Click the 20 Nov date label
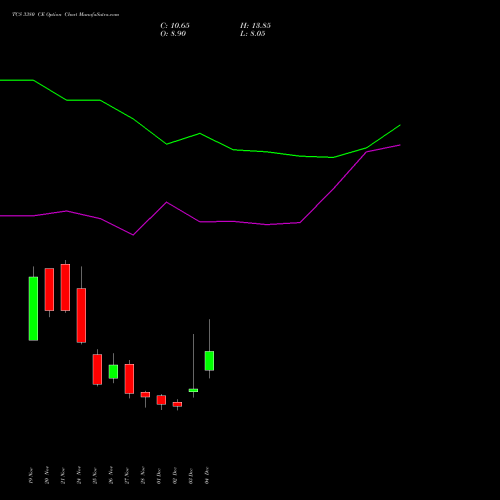Viewport: 500px width, 500px height. point(47,476)
